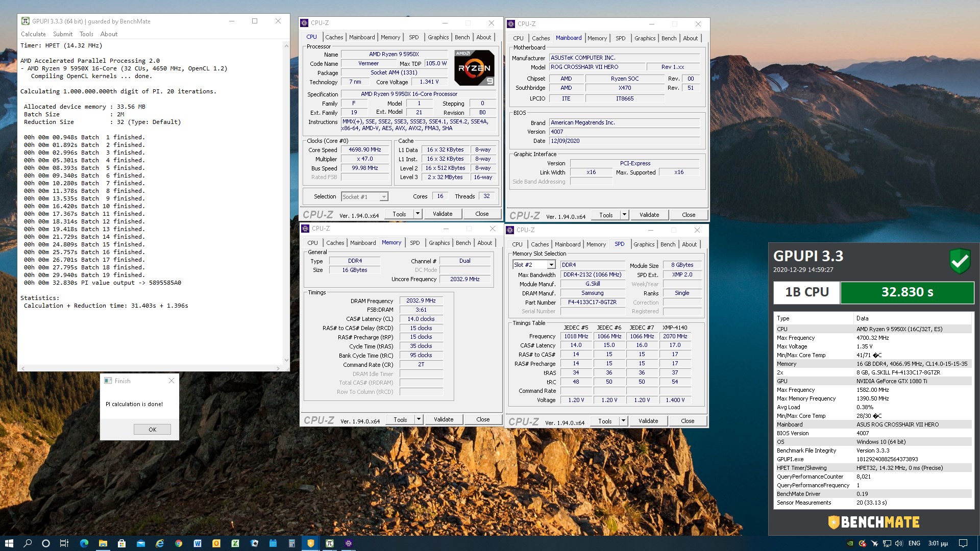Open network tray icon

tap(887, 543)
